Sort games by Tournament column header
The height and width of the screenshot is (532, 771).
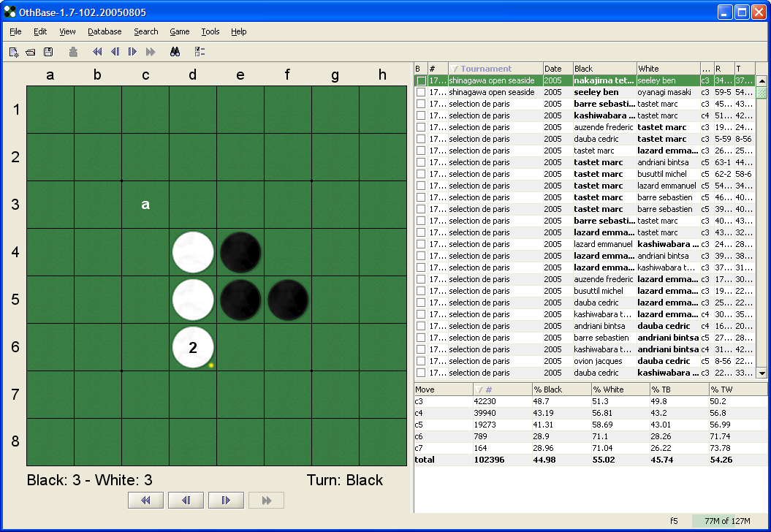click(495, 69)
